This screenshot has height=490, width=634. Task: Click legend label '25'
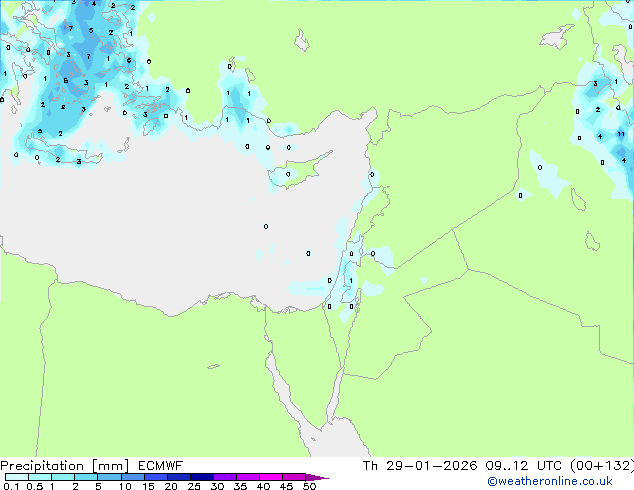coord(194,486)
